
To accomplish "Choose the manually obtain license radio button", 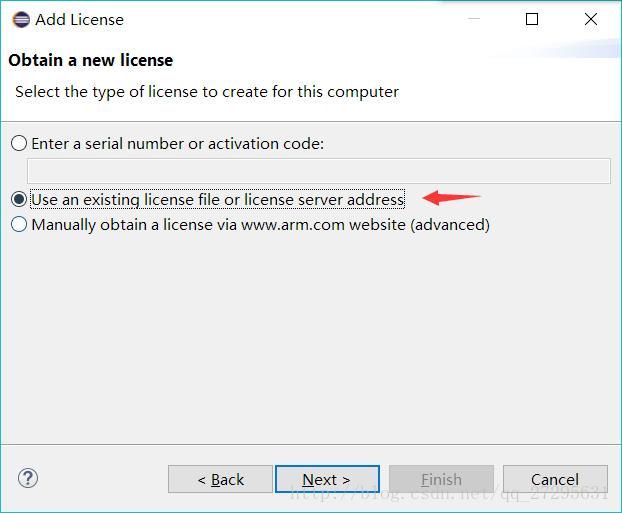I will click(19, 225).
